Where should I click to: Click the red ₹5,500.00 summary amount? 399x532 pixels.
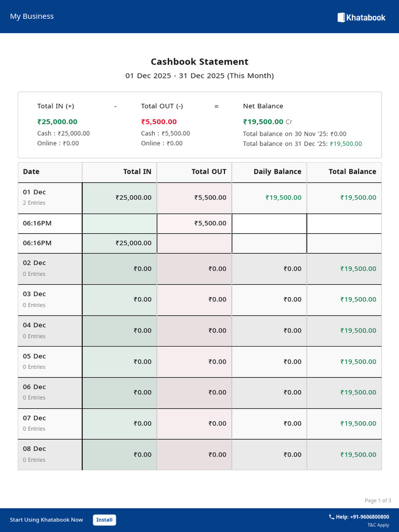tap(159, 122)
